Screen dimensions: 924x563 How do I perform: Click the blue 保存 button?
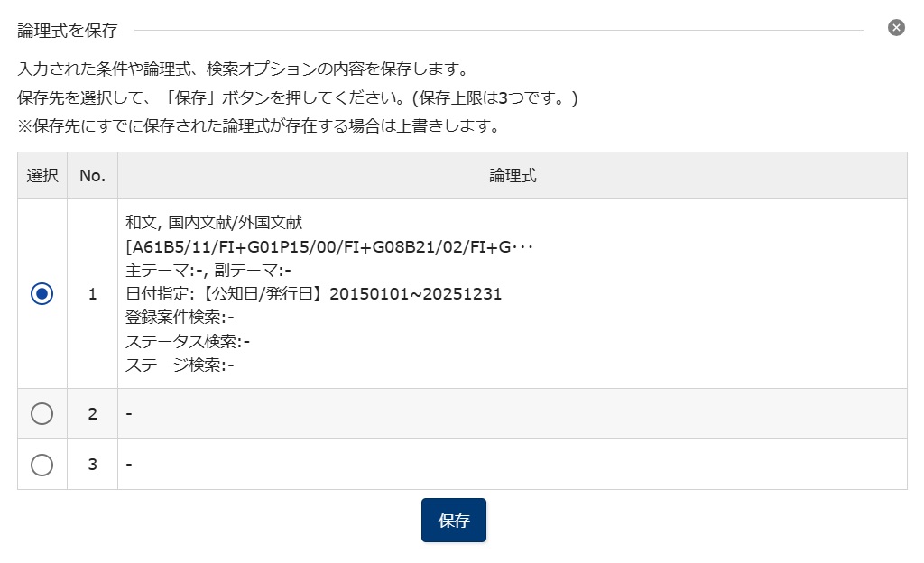pyautogui.click(x=454, y=520)
